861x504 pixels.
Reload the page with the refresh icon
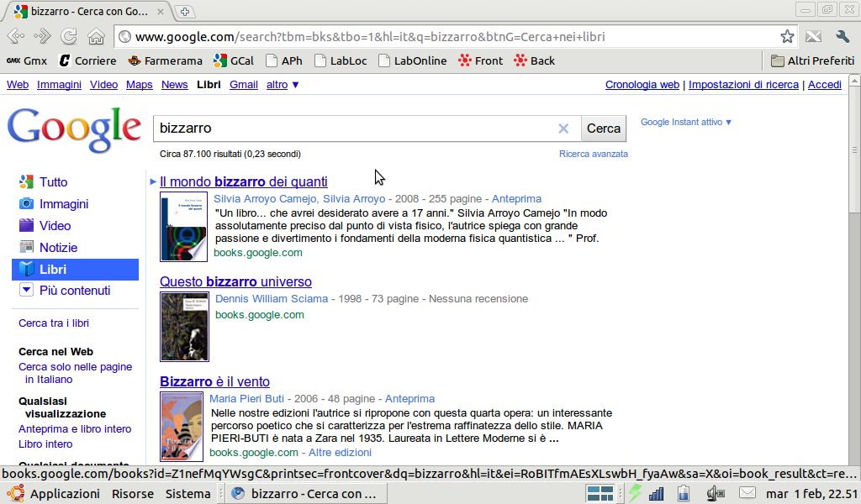(x=69, y=37)
